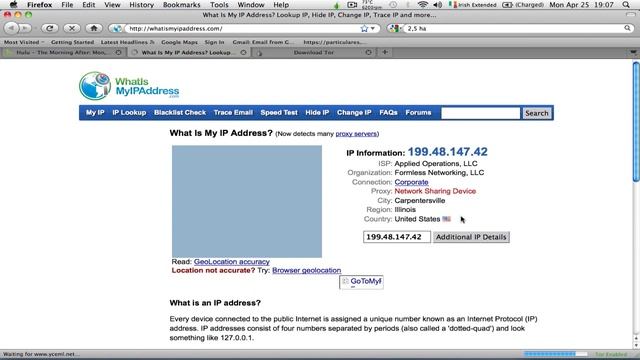Click the site Search button
The image size is (640, 360).
pyautogui.click(x=537, y=113)
